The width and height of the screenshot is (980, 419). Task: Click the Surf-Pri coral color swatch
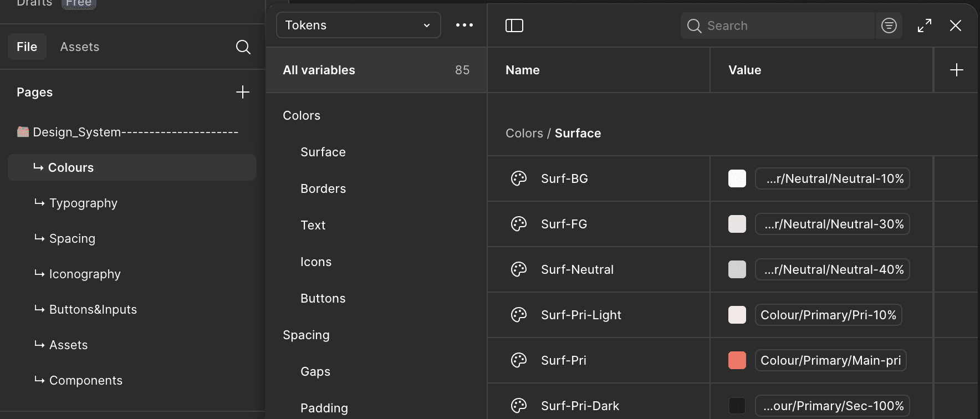point(737,360)
